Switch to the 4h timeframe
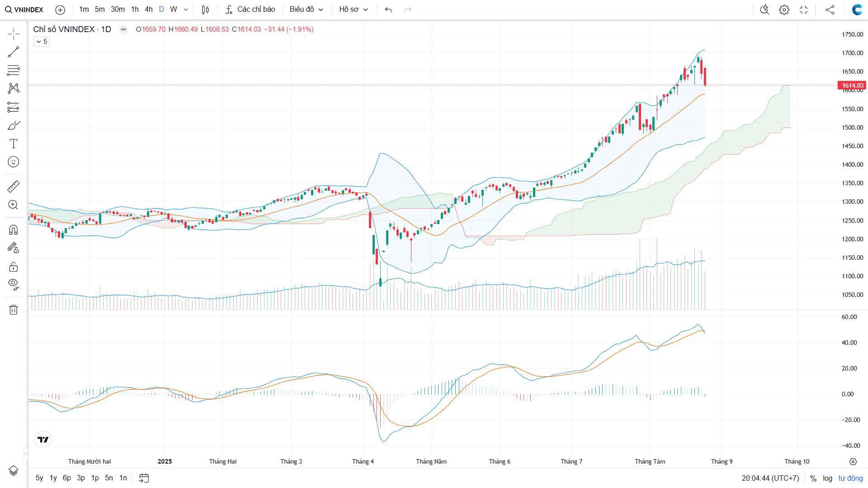868x488 pixels. (x=148, y=9)
